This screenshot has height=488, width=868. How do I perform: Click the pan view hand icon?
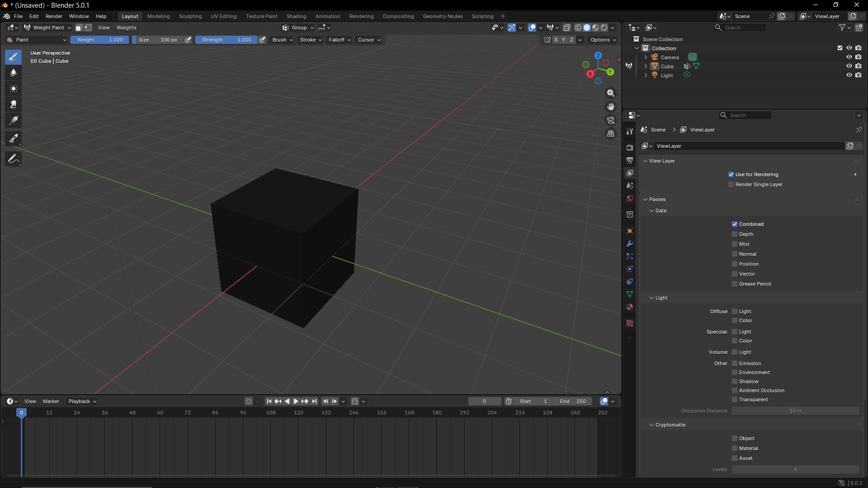(x=611, y=107)
